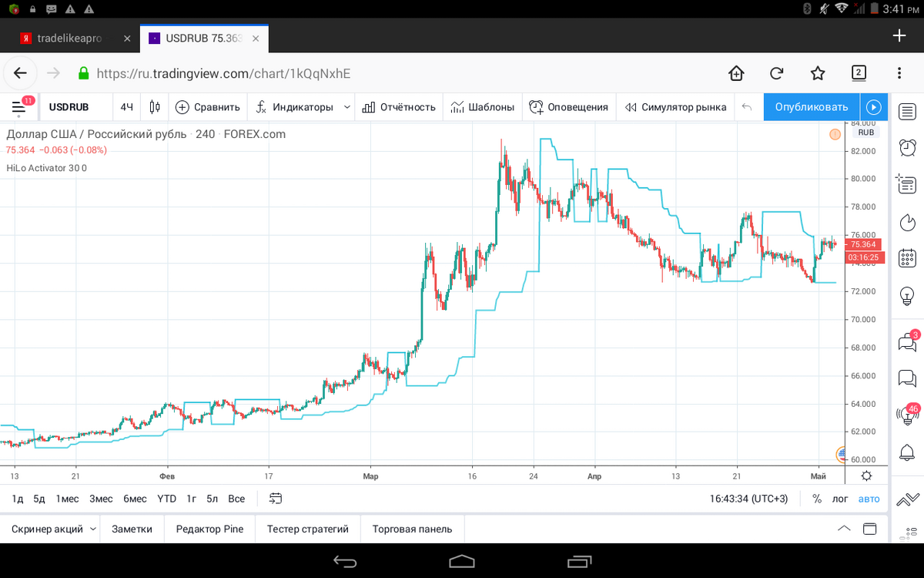This screenshot has width=924, height=578.
Task: Select the 5д time range
Action: coord(39,499)
